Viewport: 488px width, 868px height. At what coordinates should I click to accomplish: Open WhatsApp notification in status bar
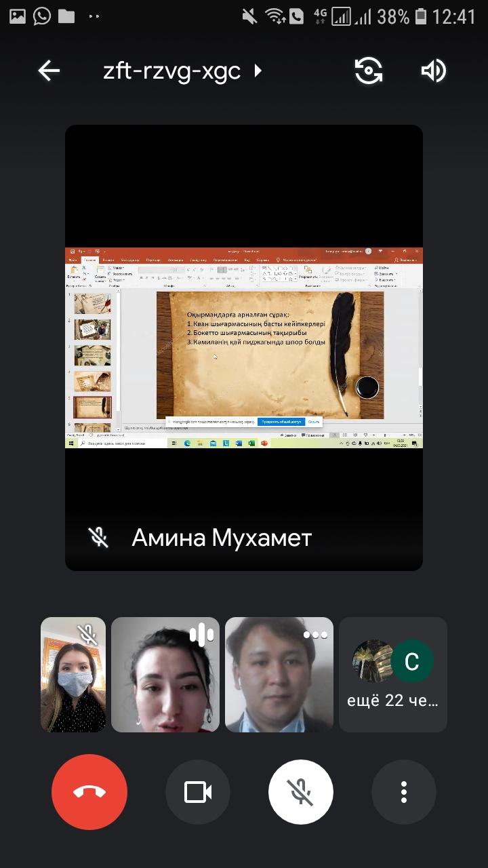pos(42,16)
